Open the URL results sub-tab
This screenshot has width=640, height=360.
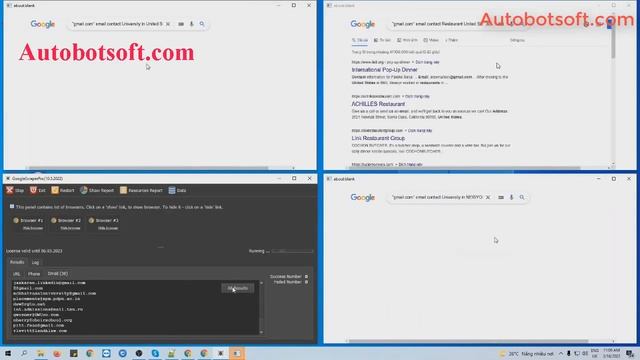(x=17, y=274)
